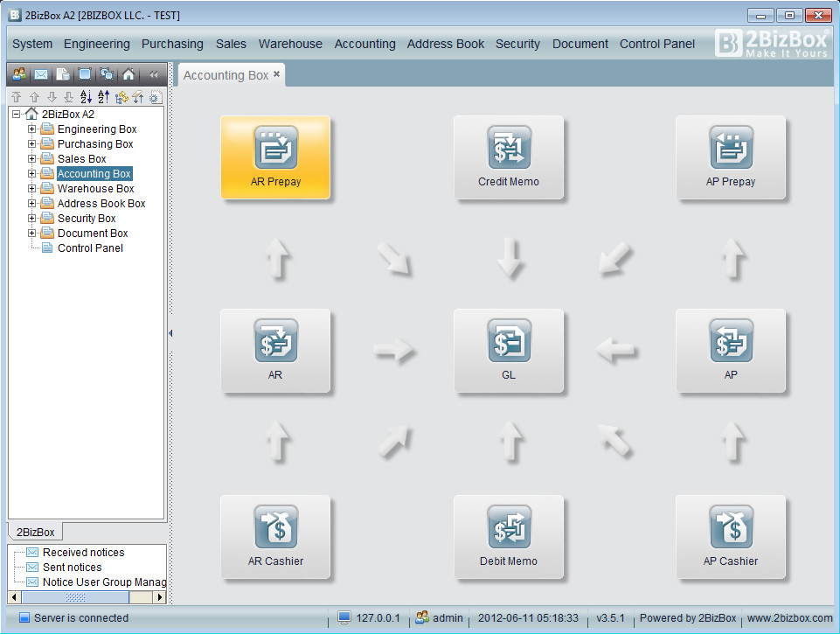Open the Engineering menu
840x634 pixels.
pyautogui.click(x=96, y=44)
